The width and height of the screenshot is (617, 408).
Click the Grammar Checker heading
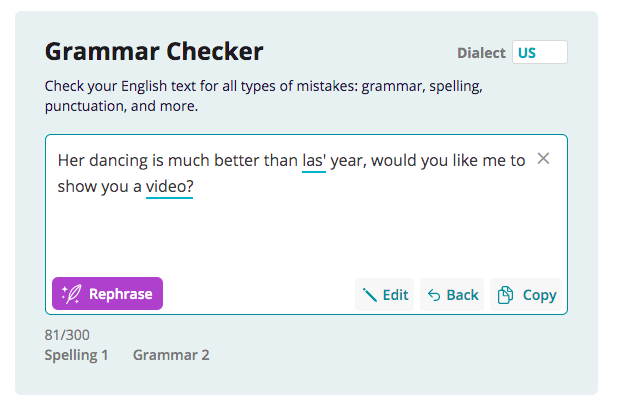pos(154,52)
